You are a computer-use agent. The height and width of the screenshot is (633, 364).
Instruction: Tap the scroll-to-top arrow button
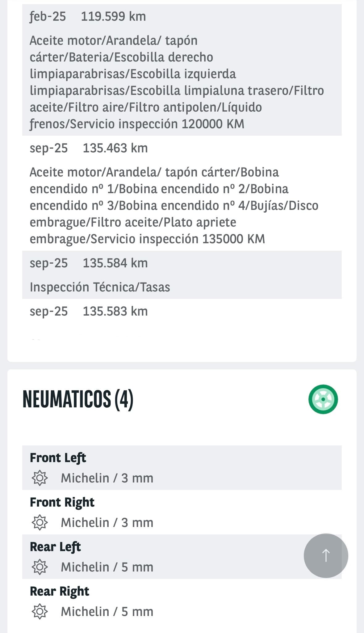[326, 555]
